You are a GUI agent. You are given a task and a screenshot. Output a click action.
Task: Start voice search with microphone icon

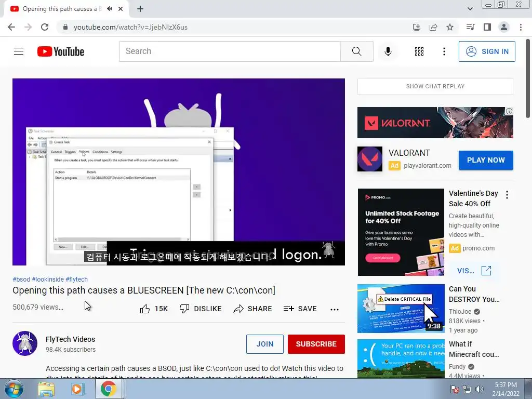click(388, 51)
